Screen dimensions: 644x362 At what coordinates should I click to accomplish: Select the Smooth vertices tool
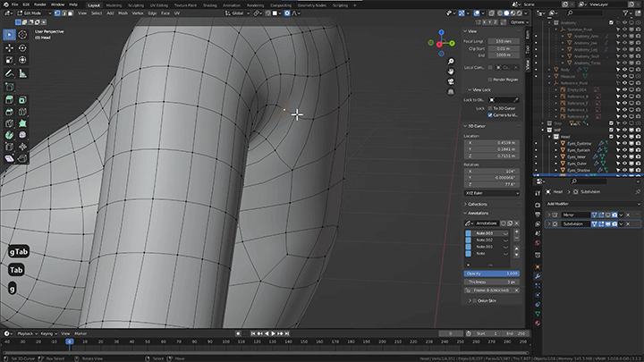(22, 135)
